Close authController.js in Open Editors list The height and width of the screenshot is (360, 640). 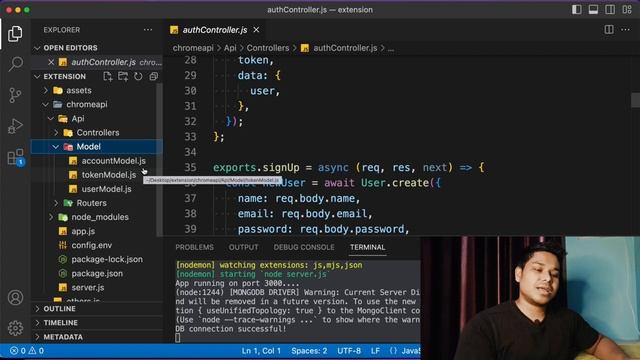click(51, 62)
